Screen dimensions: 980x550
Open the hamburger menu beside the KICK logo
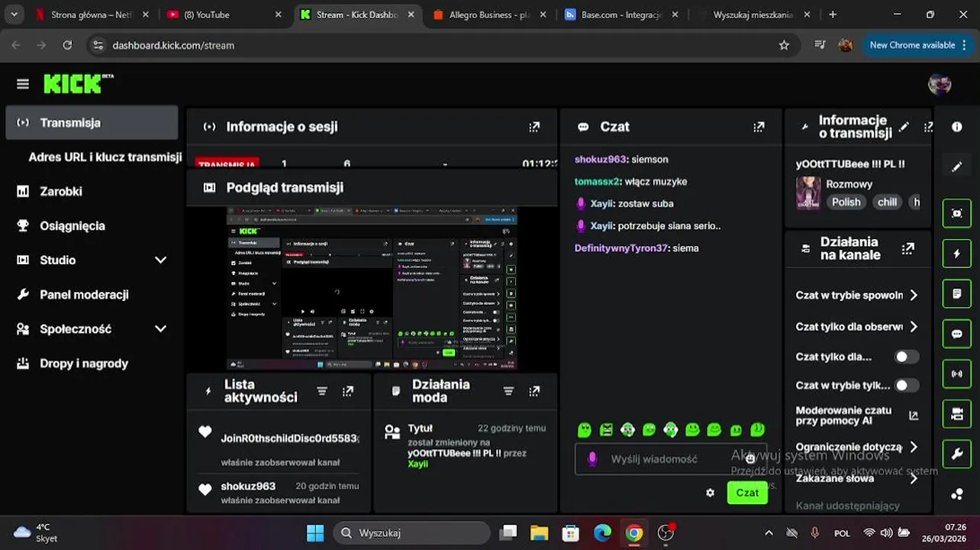coord(22,84)
